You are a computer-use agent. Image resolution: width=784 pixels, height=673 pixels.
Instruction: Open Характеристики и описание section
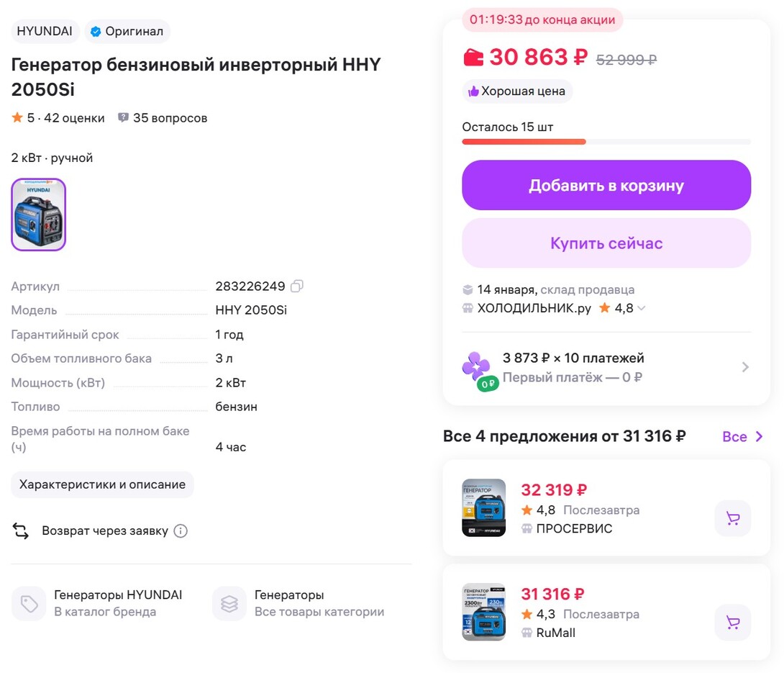(x=102, y=484)
